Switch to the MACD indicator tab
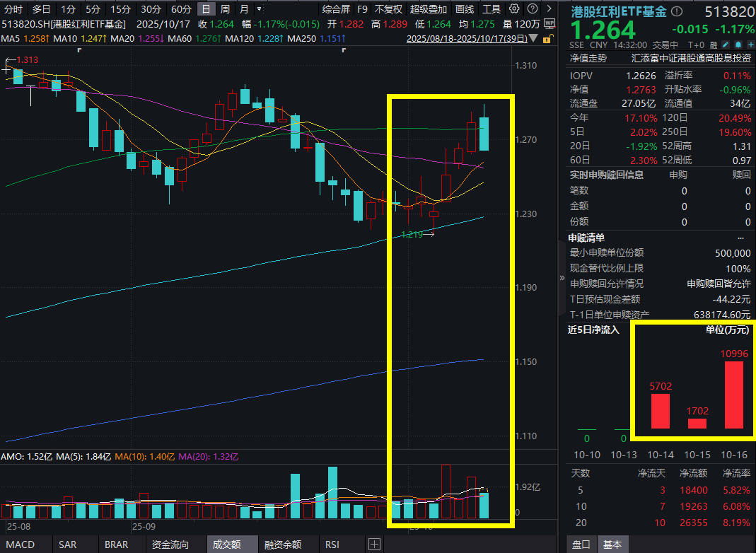This screenshot has height=553, width=756. click(21, 545)
